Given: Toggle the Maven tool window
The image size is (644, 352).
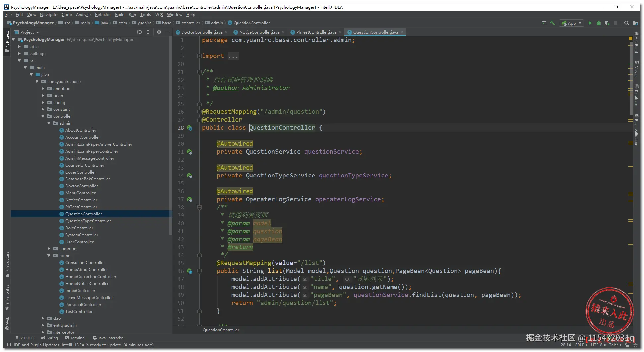Looking at the screenshot, I should tap(637, 69).
